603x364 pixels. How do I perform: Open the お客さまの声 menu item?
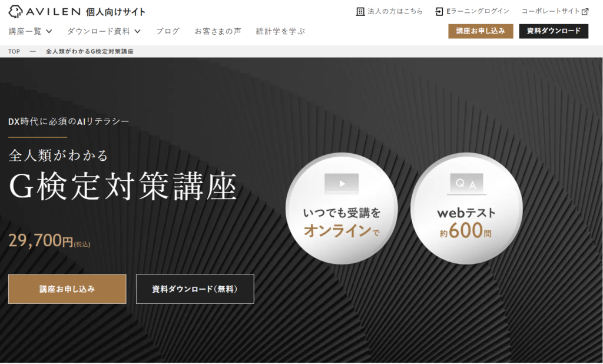[217, 31]
